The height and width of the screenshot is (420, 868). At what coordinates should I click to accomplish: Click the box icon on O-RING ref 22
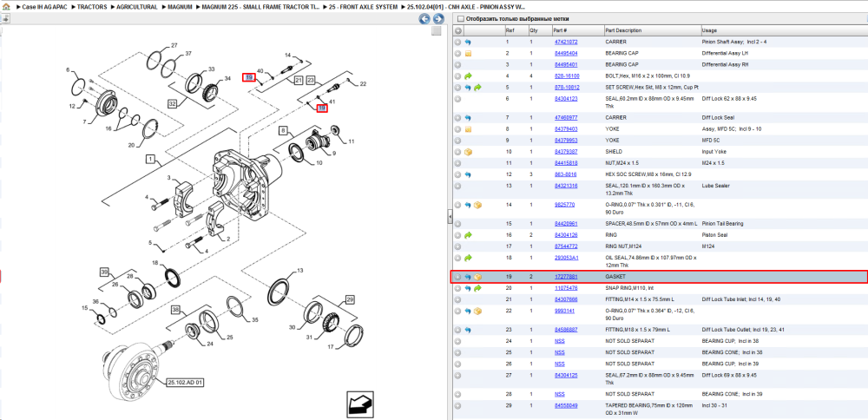[477, 311]
